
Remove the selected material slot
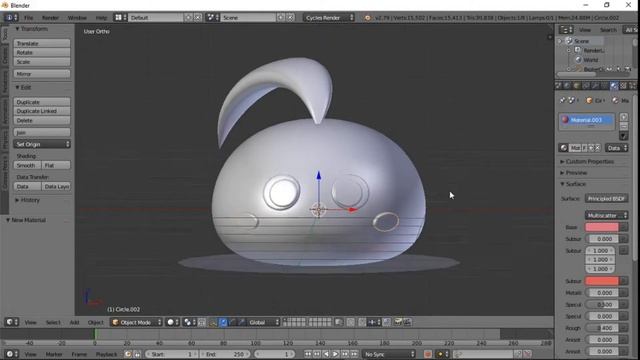[624, 126]
